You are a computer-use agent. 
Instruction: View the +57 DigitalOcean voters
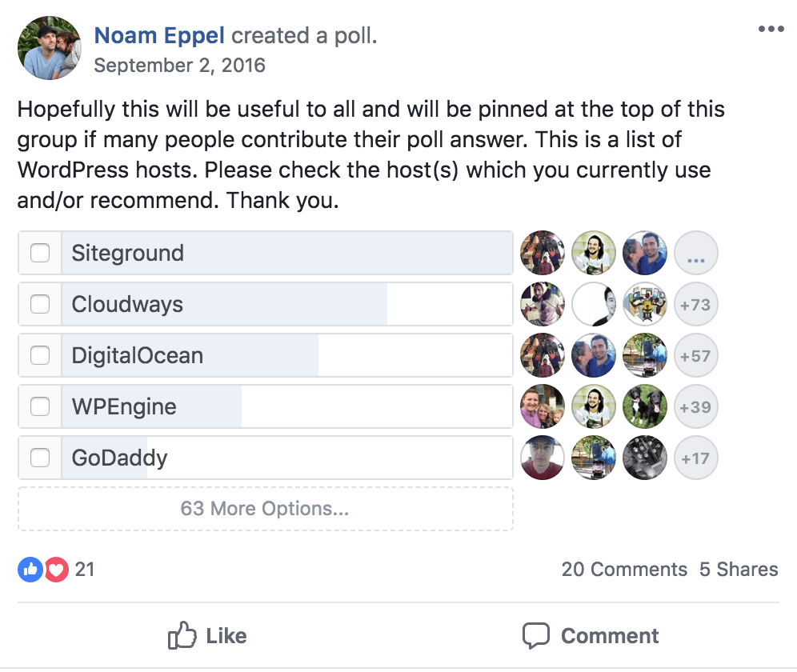[x=695, y=356]
